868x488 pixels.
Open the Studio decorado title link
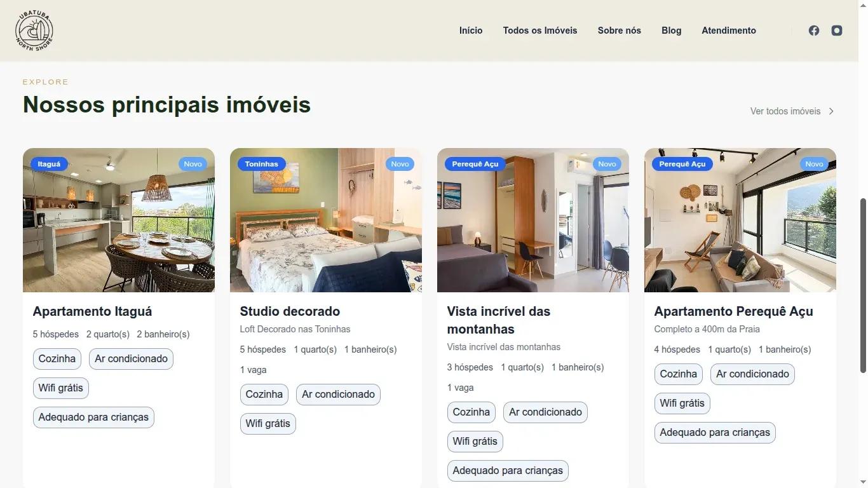click(x=290, y=311)
